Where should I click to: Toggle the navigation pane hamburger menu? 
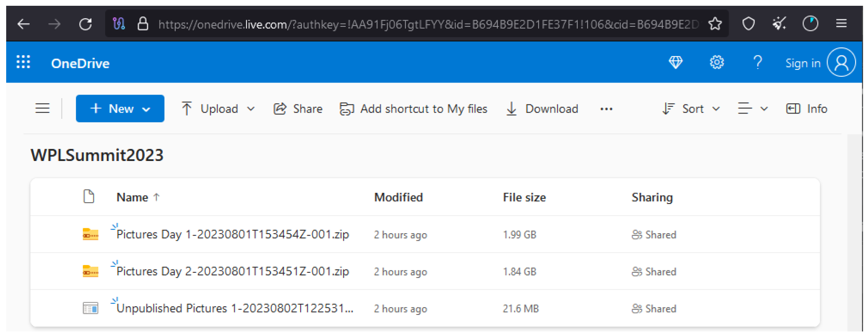[42, 109]
